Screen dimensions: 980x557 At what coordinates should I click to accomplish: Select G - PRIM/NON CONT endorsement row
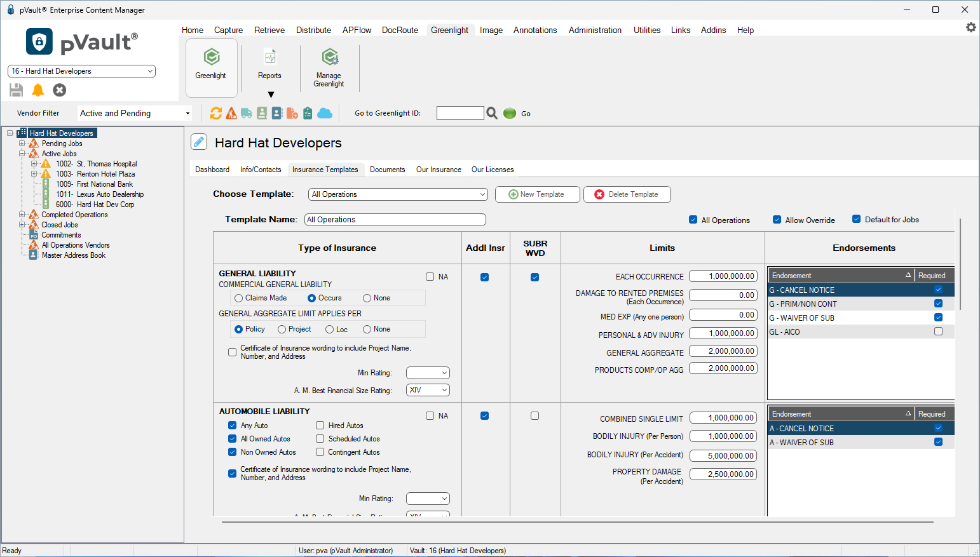pyautogui.click(x=861, y=304)
